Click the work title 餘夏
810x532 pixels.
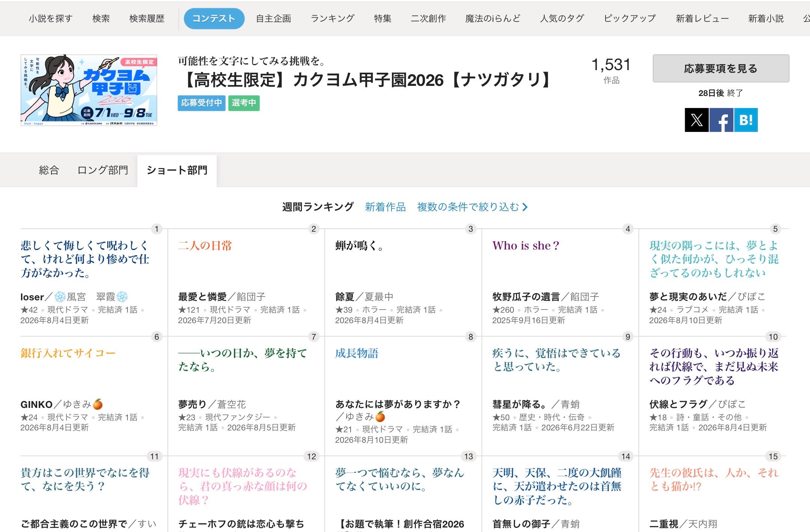pyautogui.click(x=345, y=297)
